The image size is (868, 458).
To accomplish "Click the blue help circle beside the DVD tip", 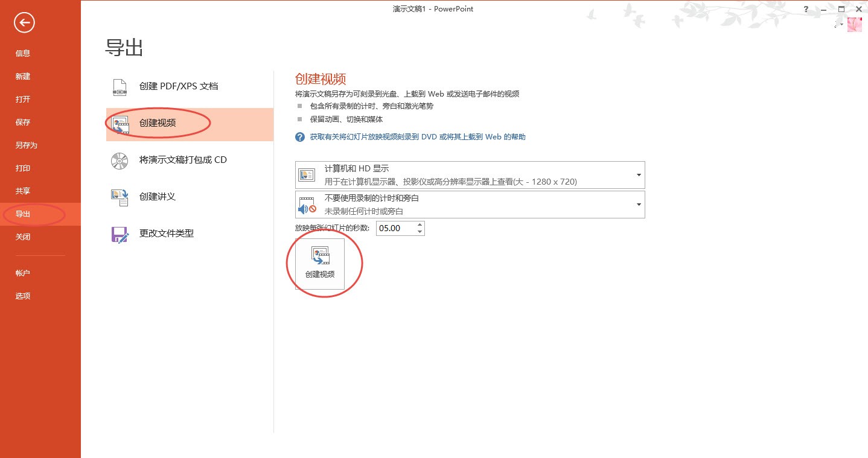I will click(299, 137).
